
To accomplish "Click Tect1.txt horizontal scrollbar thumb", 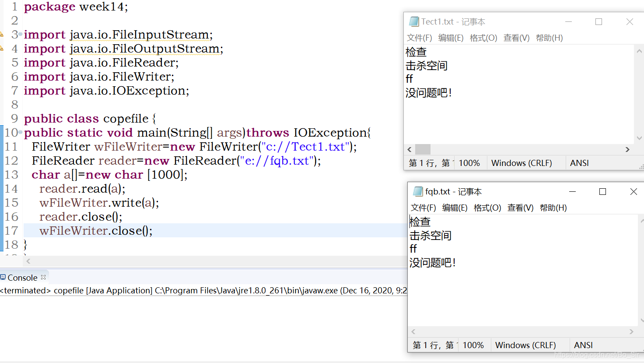I will click(x=423, y=149).
